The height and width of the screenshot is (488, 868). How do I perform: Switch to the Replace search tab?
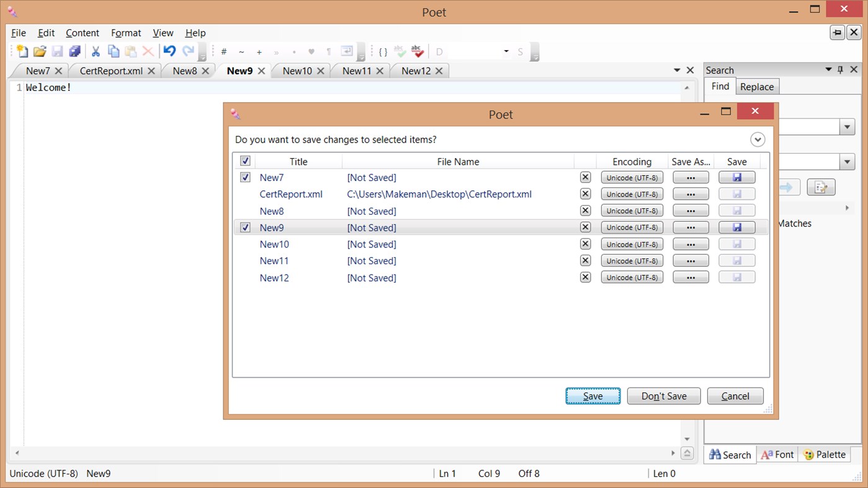[757, 86]
